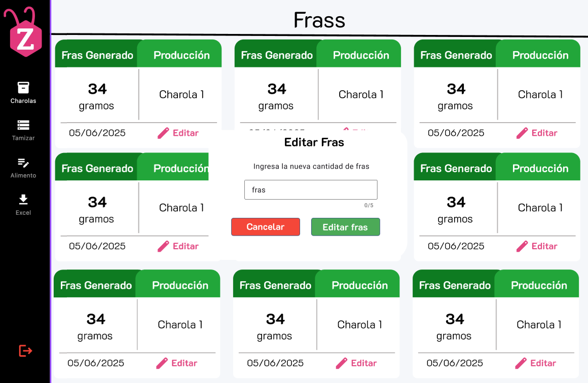Click Editar on the middle-right card
This screenshot has height=383, width=588.
[537, 246]
